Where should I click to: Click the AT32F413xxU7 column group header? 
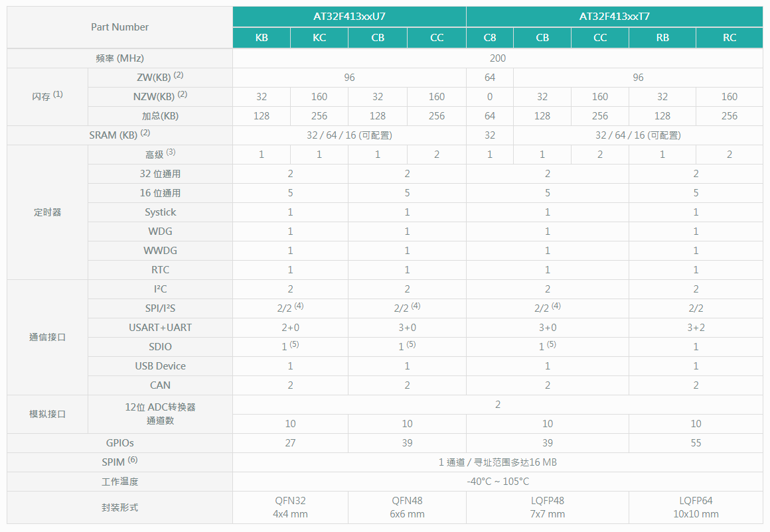click(349, 17)
